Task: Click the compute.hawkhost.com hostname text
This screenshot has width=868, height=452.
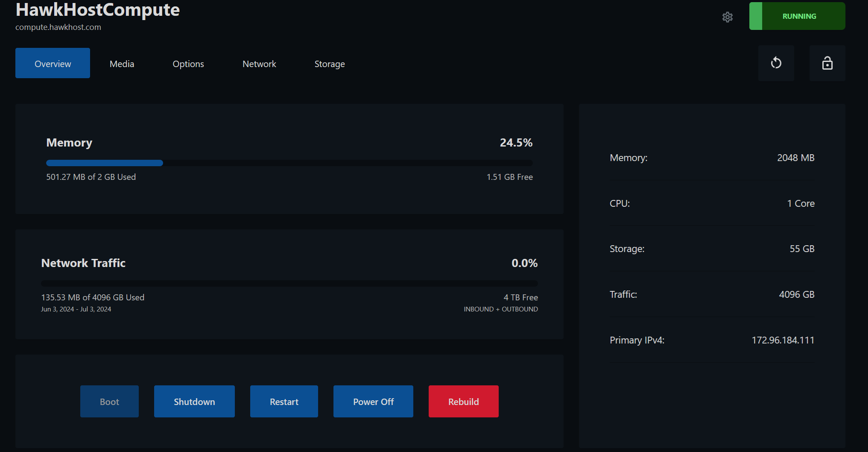Action: (x=58, y=27)
